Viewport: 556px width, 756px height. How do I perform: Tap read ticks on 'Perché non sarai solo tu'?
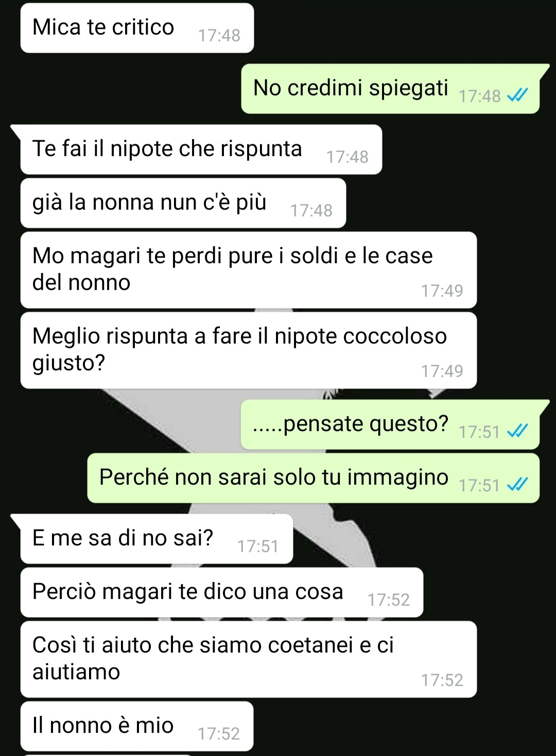(517, 485)
